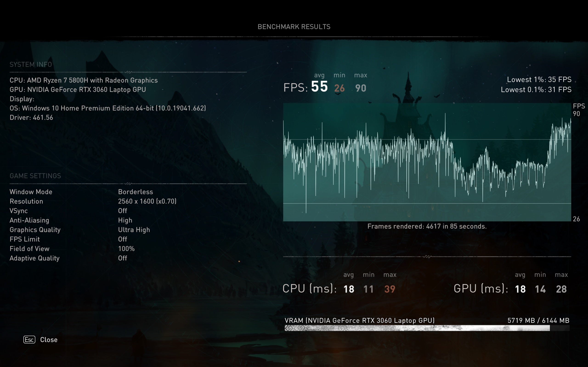Image resolution: width=588 pixels, height=367 pixels.
Task: Click the Benchmark Results title
Action: [x=294, y=27]
